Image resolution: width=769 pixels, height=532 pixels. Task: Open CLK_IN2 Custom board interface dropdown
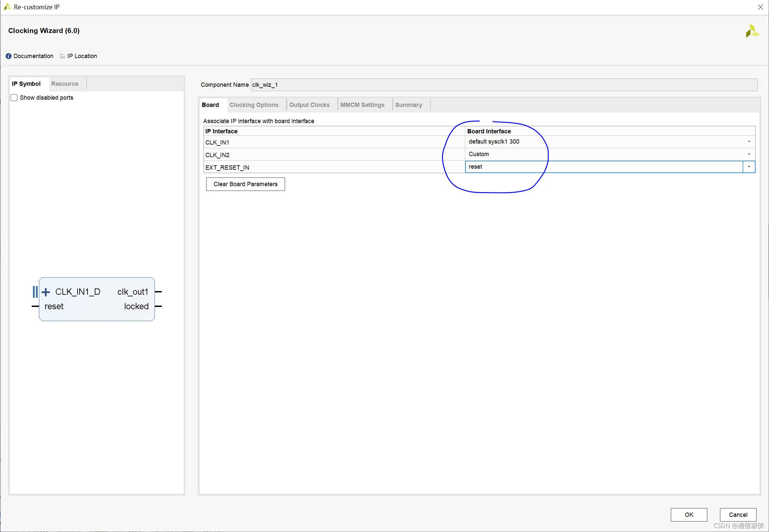click(749, 154)
